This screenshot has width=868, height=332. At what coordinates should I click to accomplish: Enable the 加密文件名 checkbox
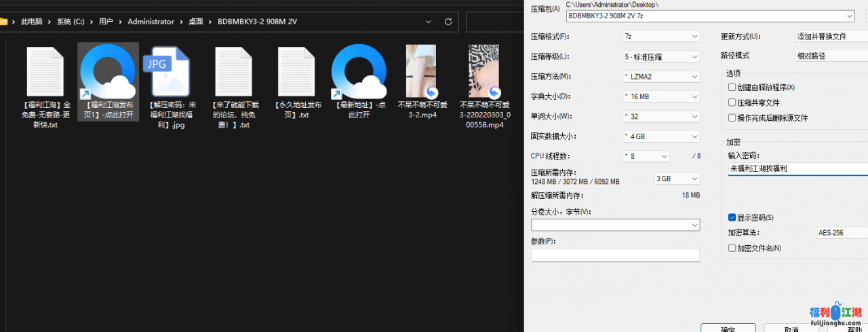click(732, 248)
